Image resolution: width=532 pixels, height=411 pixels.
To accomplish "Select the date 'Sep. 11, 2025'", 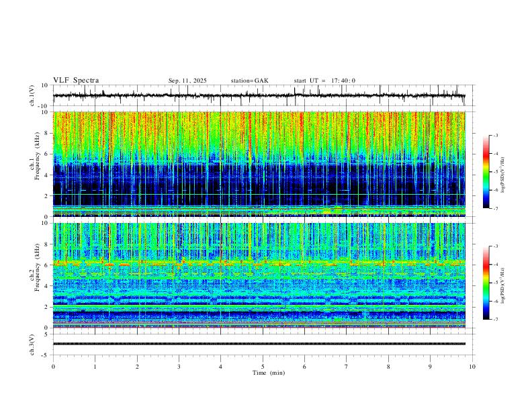I will (187, 81).
